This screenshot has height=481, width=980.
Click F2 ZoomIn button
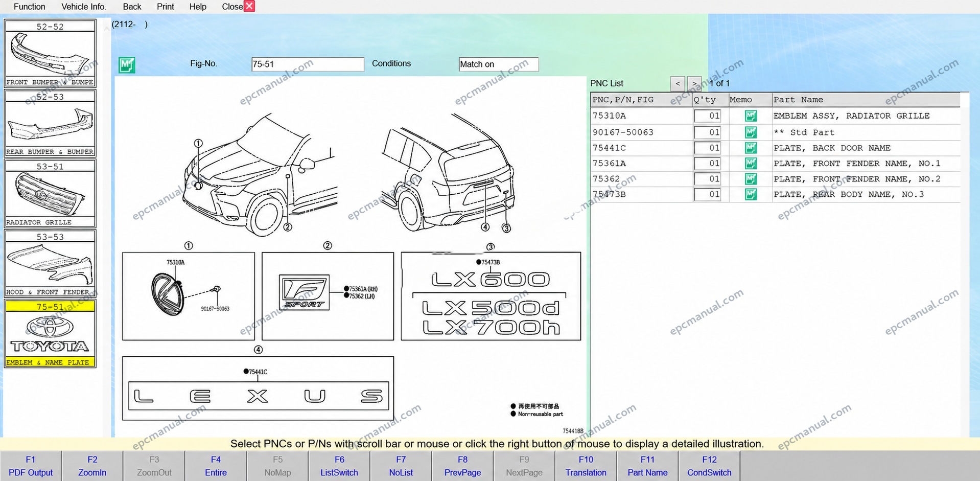(x=92, y=466)
